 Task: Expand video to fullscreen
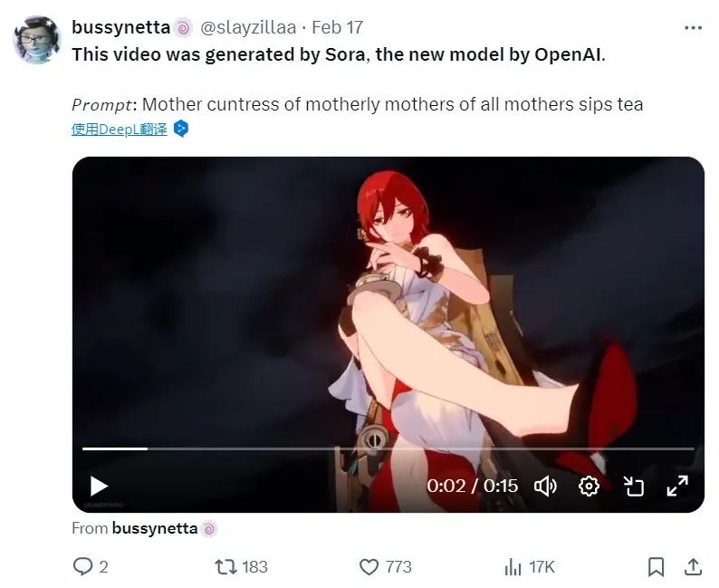click(x=677, y=486)
